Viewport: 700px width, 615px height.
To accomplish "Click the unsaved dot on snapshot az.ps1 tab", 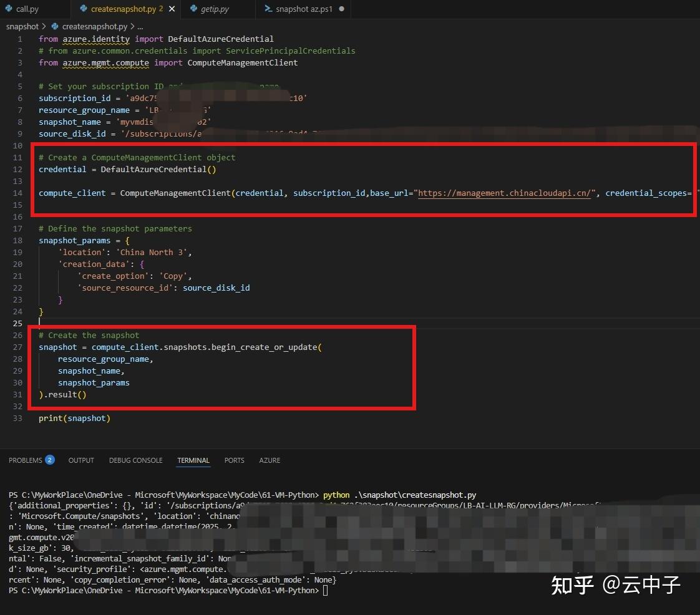I will point(341,9).
